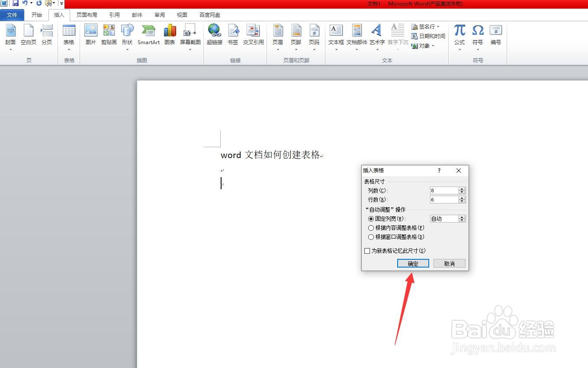This screenshot has width=588, height=368.
Task: Cancel the dialog with 取消 button
Action: (x=449, y=263)
